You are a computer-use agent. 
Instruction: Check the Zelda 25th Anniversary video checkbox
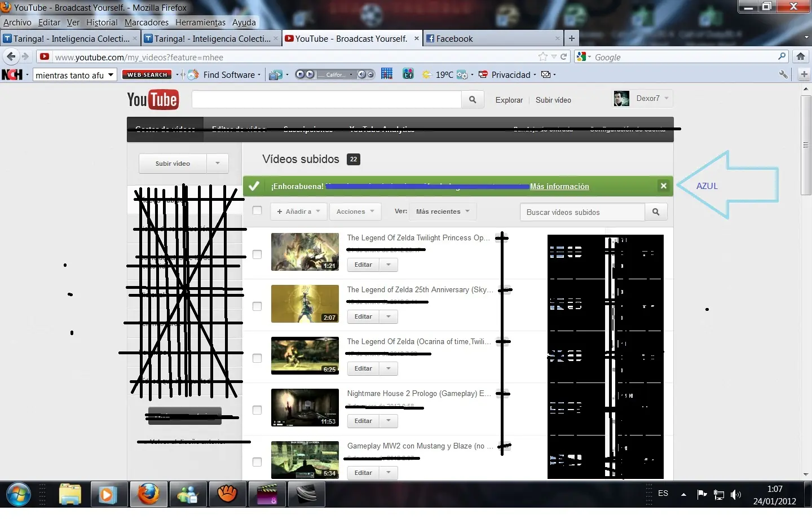click(x=257, y=306)
